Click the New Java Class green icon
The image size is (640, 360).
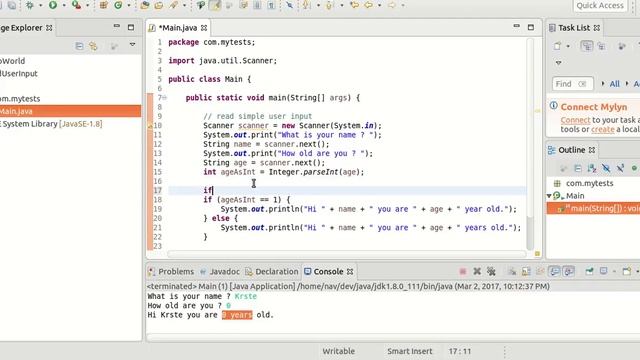pos(118,5)
